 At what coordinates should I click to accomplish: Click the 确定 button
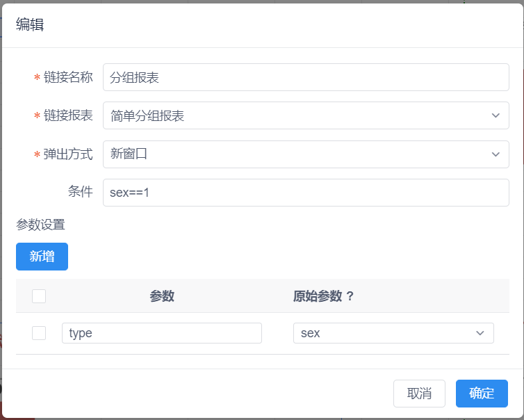pos(482,394)
